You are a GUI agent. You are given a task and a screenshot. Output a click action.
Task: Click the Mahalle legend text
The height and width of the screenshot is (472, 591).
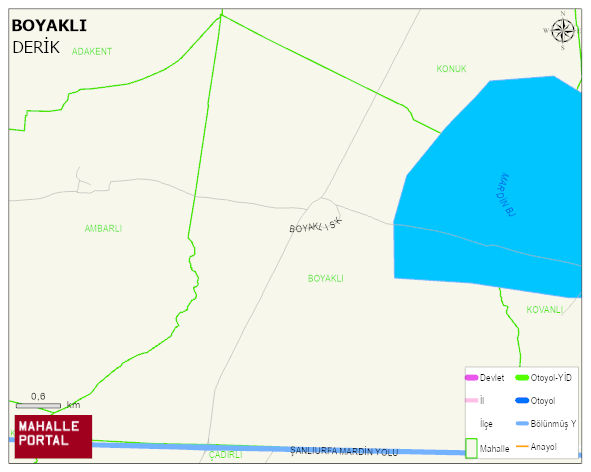pos(494,449)
